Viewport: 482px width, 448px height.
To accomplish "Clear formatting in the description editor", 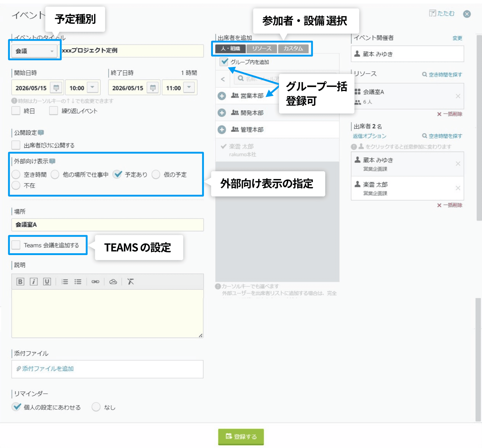I will point(130,282).
